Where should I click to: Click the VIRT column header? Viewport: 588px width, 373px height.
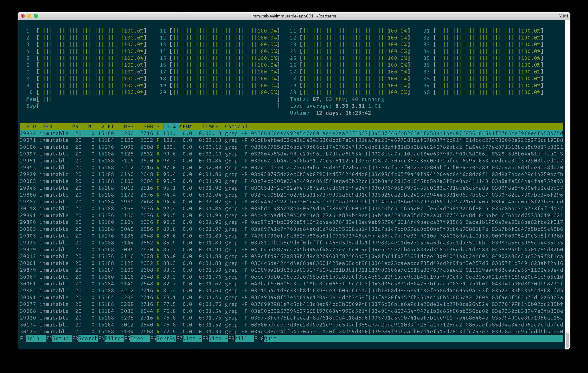[108, 127]
